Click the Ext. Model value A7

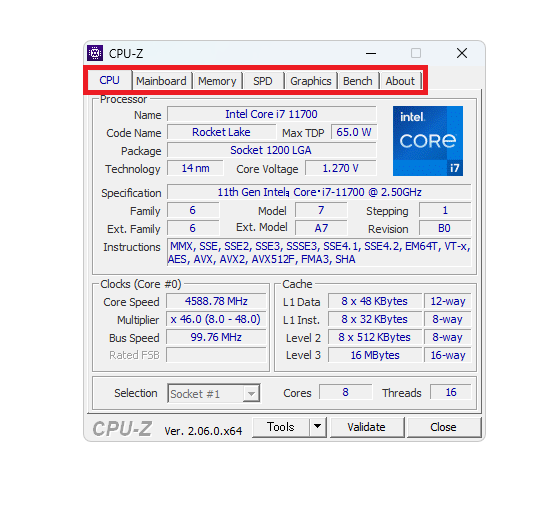pyautogui.click(x=321, y=228)
